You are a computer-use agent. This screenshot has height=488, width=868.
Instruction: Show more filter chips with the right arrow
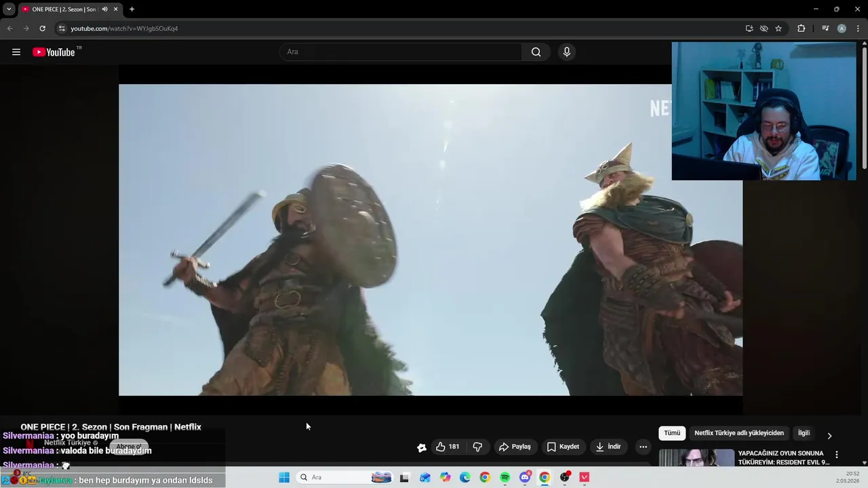tap(829, 436)
